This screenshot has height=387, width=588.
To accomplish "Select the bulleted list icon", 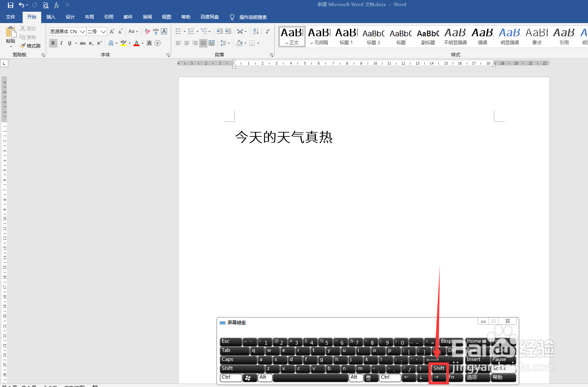I will coord(178,31).
